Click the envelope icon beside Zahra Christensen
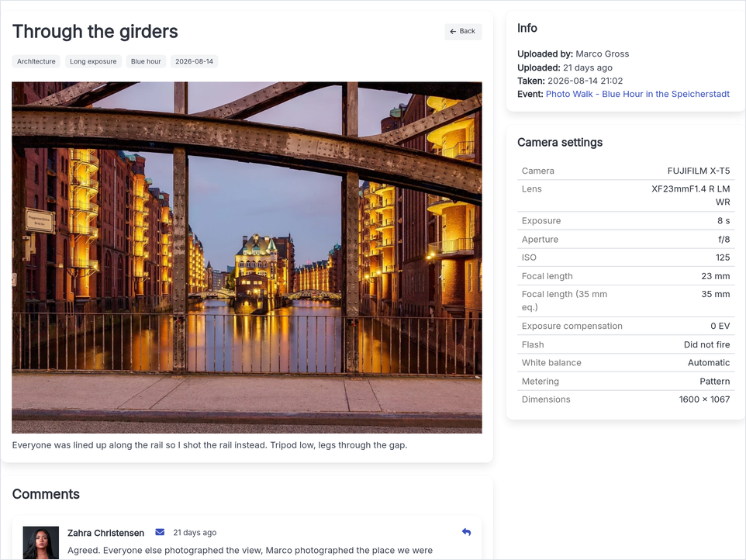The image size is (746, 560). (160, 532)
